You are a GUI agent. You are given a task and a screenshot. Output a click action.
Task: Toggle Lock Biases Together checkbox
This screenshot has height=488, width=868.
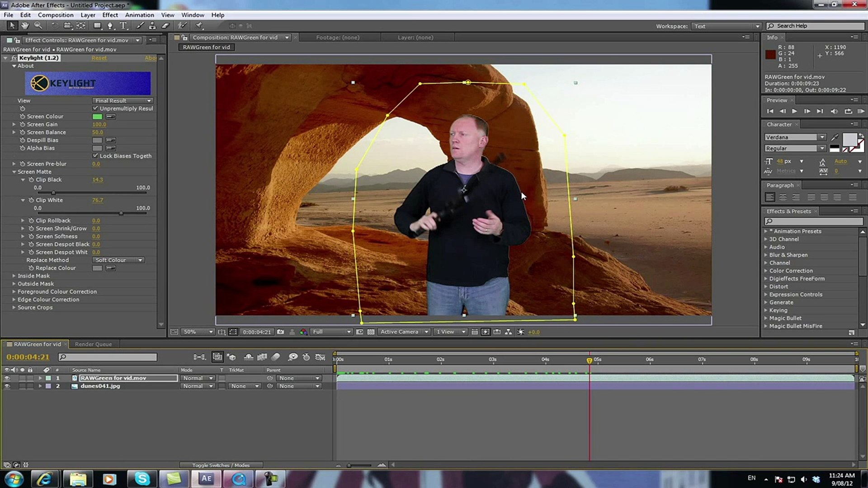pos(95,156)
